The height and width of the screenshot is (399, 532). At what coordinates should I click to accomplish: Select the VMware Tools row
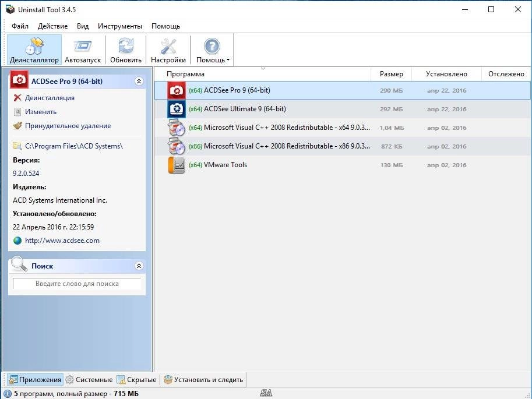pos(343,165)
